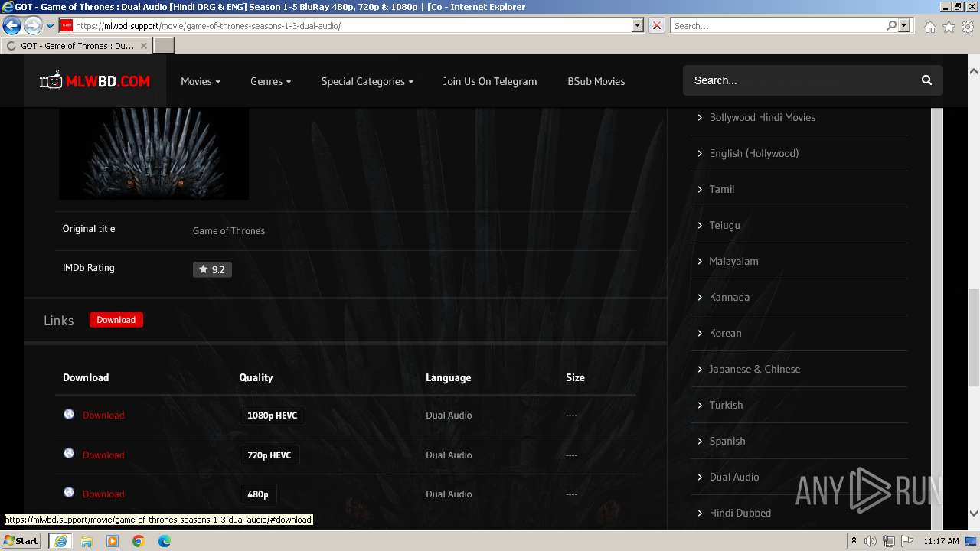Open Join Us On Telegram menu item
This screenshot has height=551, width=980.
[490, 81]
